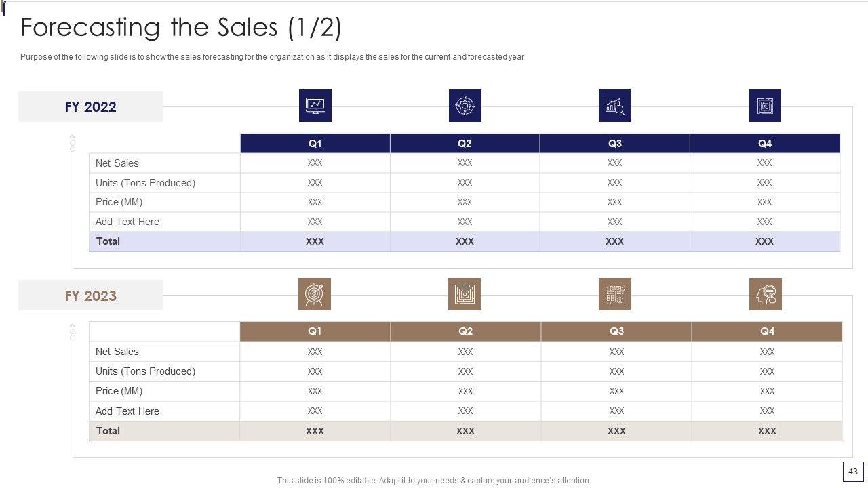This screenshot has height=488, width=868.
Task: Click the brown dartboard target icon
Action: 315,294
